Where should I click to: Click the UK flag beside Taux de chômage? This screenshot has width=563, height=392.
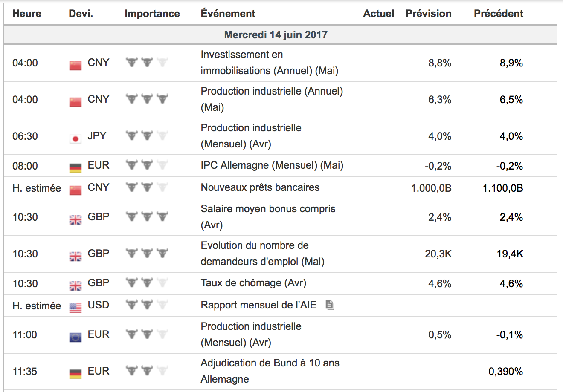75,285
